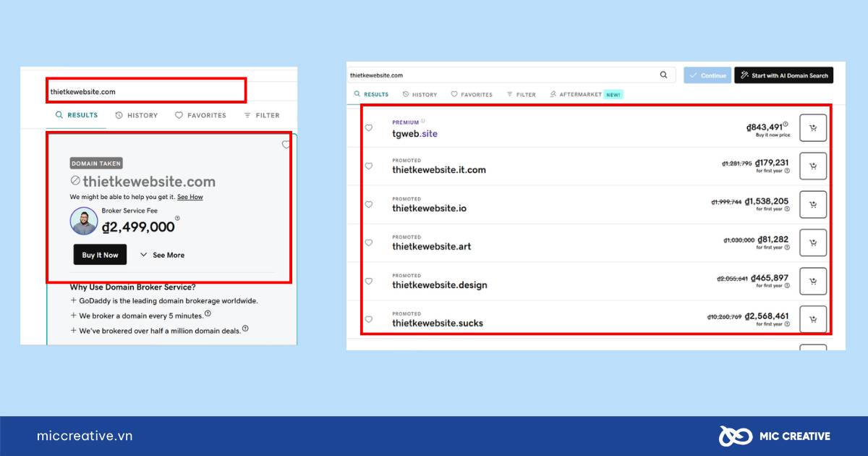Click the broker's avatar photo
The height and width of the screenshot is (456, 868).
[x=84, y=221]
